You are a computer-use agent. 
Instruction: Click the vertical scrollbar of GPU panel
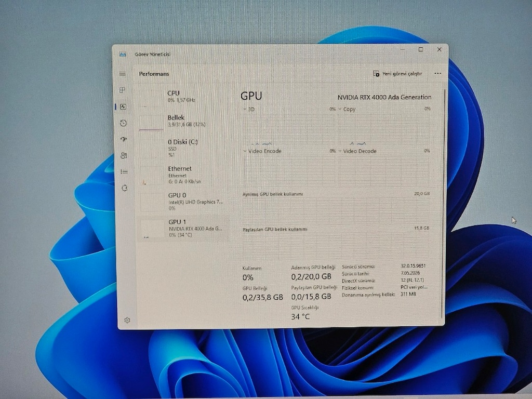click(x=443, y=204)
